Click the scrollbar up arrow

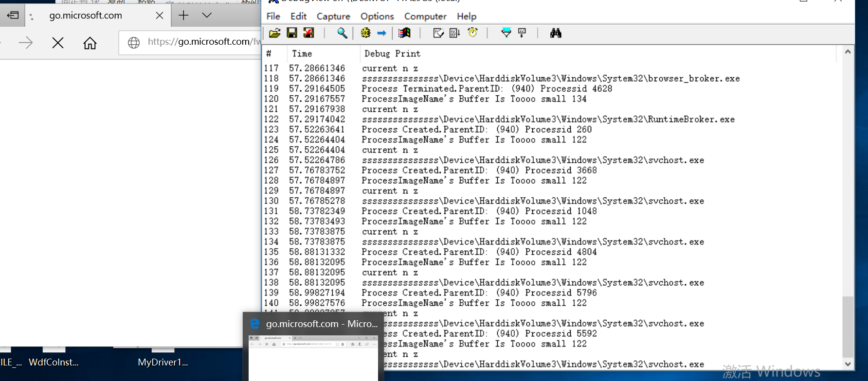coord(848,52)
